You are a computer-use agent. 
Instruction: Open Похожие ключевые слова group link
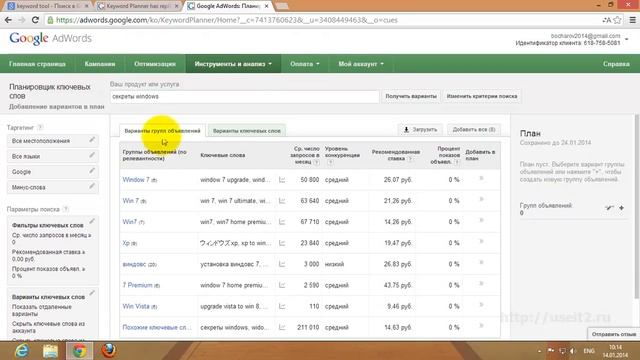click(157, 327)
